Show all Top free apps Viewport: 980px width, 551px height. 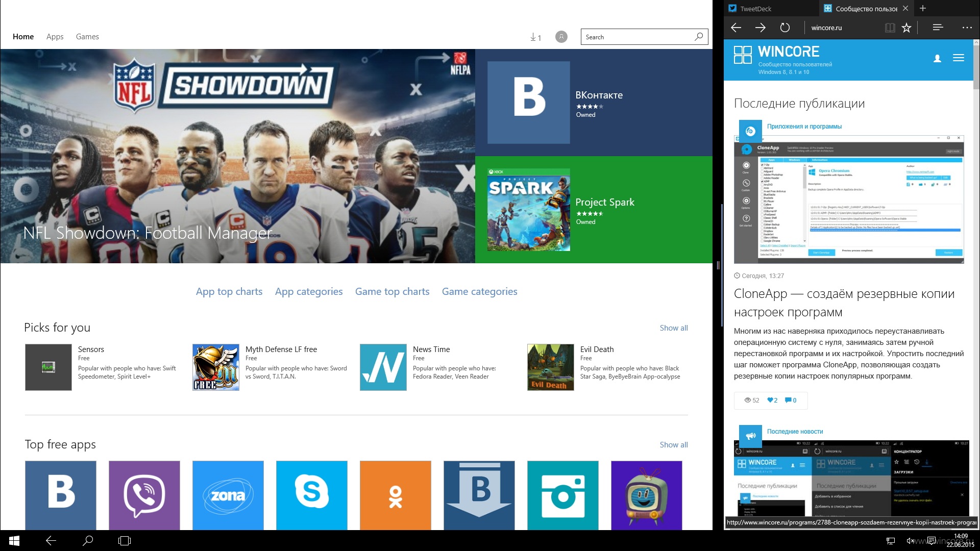(674, 445)
